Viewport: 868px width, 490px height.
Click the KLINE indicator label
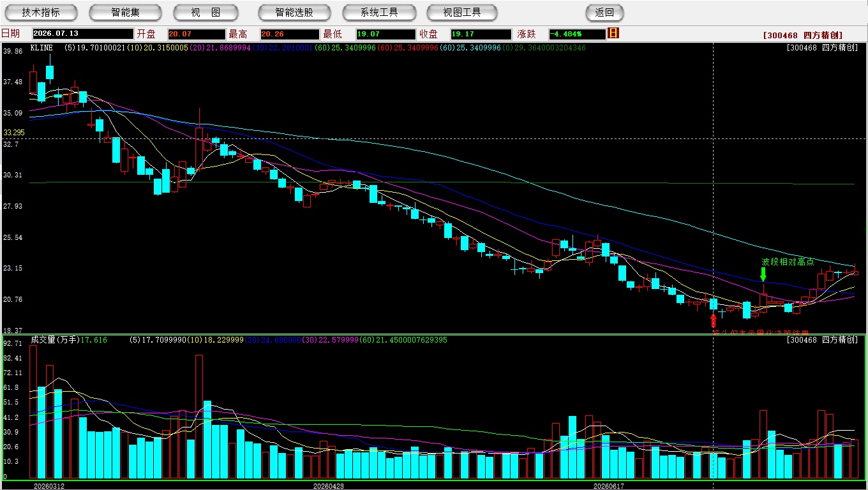pyautogui.click(x=42, y=48)
